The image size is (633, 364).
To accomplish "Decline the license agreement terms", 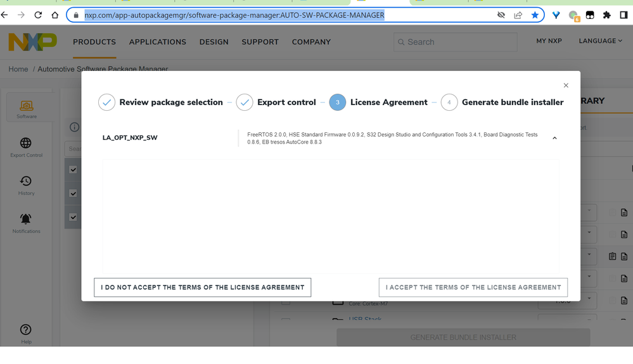I will (x=203, y=287).
